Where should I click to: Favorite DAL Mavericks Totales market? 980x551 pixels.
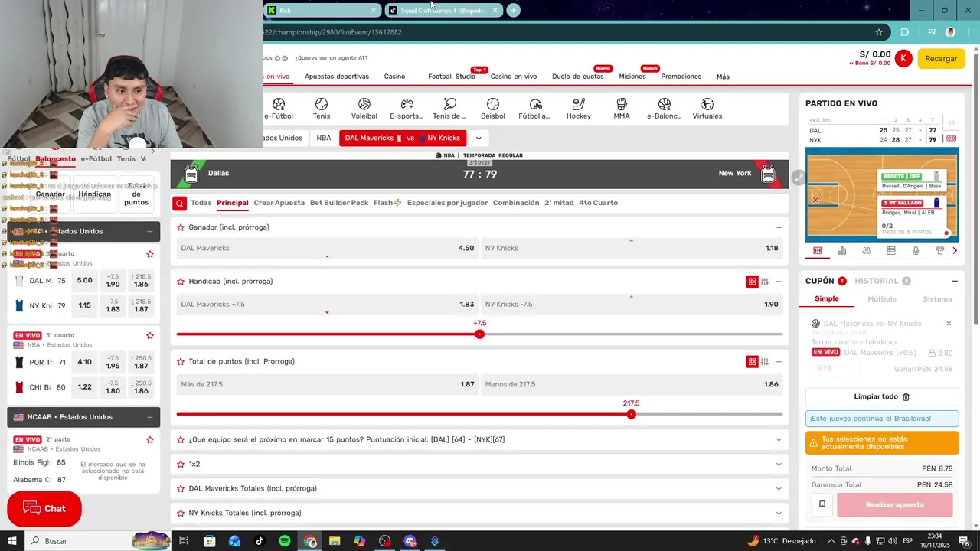tap(181, 488)
